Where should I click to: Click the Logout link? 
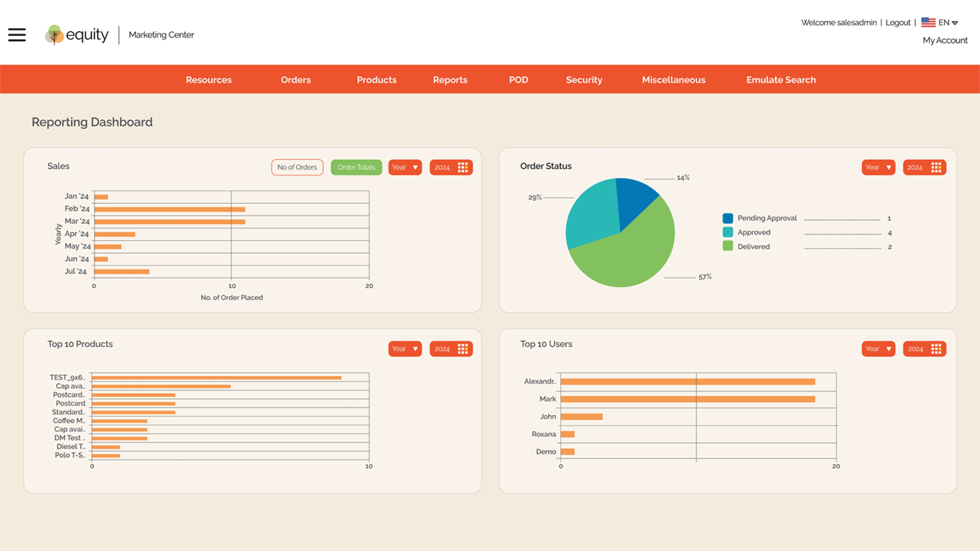pyautogui.click(x=898, y=22)
